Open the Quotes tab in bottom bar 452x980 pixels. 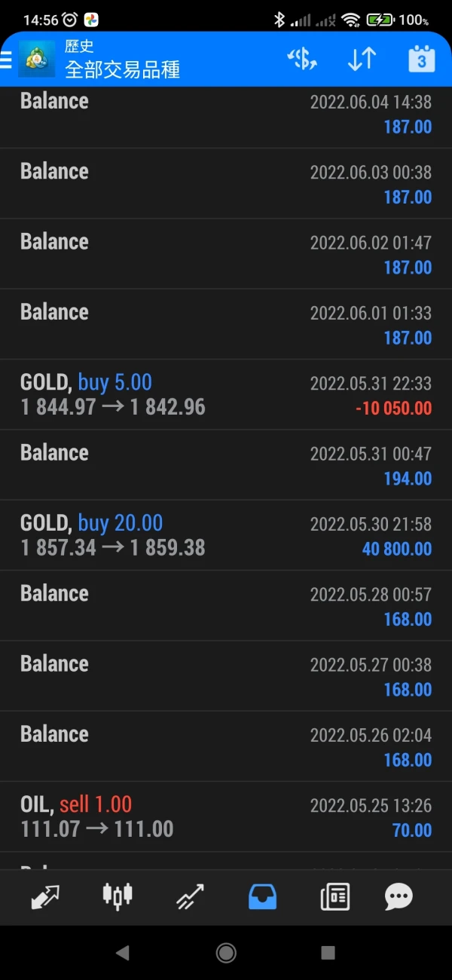(x=45, y=896)
